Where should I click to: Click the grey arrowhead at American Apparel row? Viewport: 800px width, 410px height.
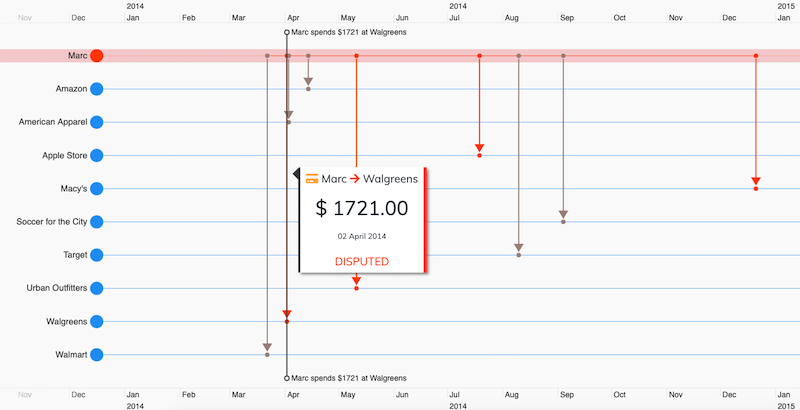pos(288,115)
